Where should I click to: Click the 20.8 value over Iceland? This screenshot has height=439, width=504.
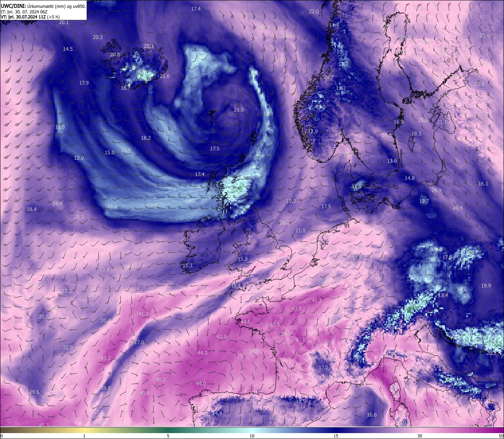pos(115,55)
